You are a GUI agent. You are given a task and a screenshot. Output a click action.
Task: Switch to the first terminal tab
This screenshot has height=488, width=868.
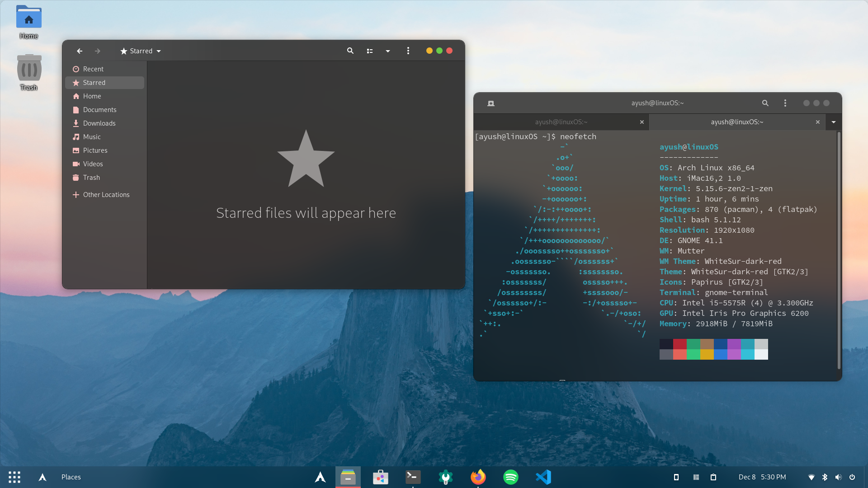[561, 122]
